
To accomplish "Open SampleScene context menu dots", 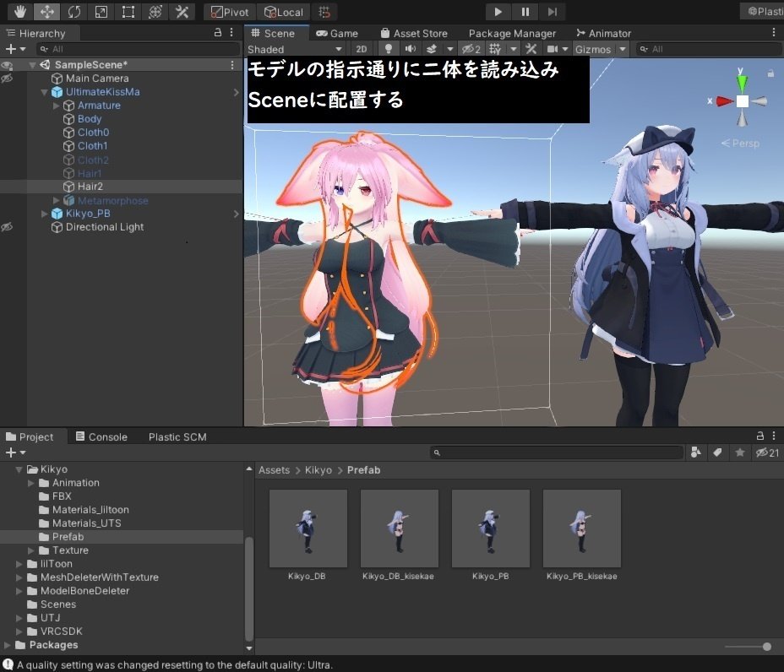I will click(232, 65).
